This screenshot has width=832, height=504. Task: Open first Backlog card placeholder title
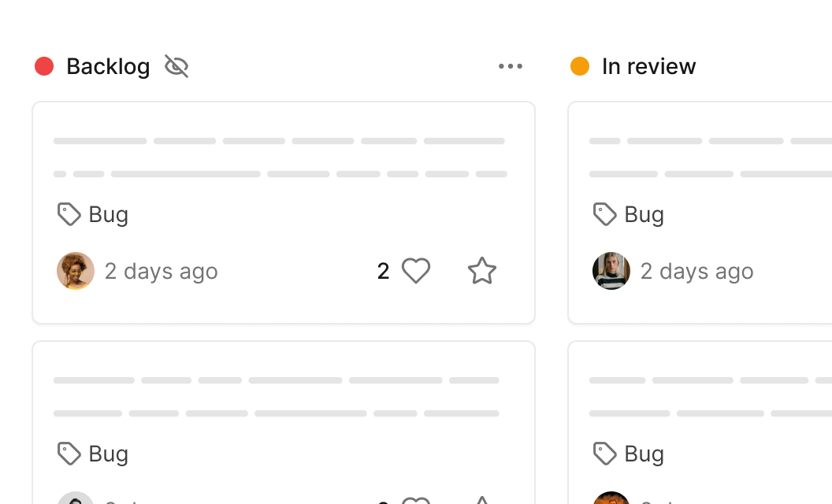[x=280, y=157]
